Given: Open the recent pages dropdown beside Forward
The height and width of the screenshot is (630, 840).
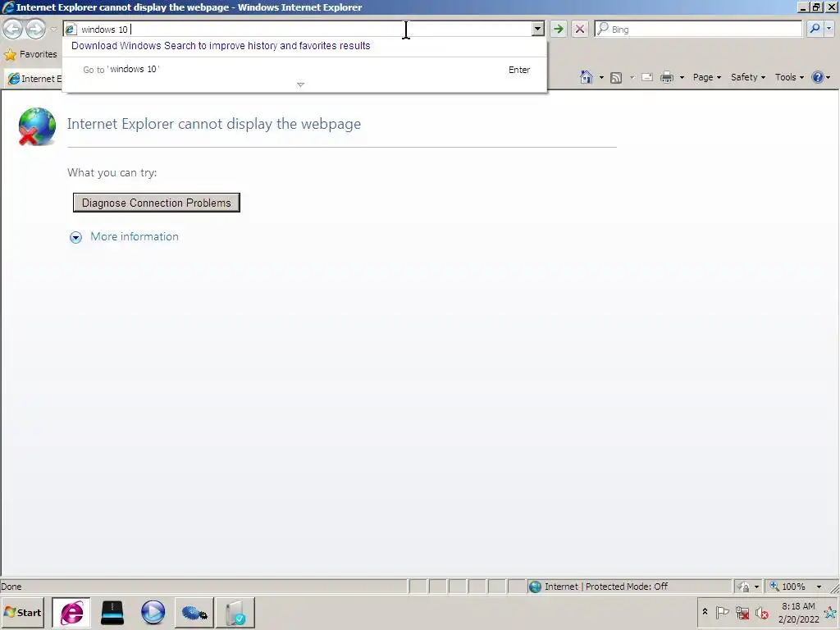Looking at the screenshot, I should pyautogui.click(x=53, y=29).
